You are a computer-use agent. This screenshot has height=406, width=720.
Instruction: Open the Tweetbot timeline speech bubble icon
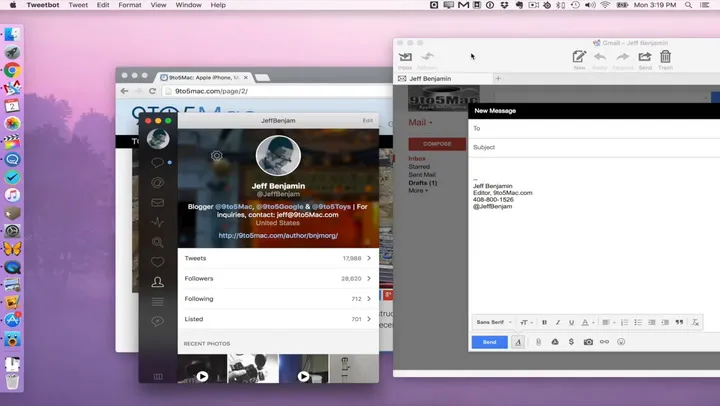[x=157, y=163]
